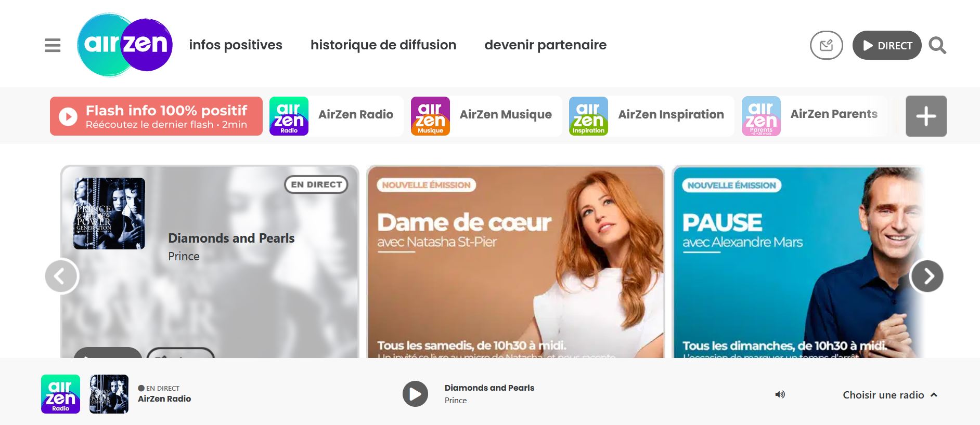980x425 pixels.
Task: Open the search magnifier
Action: pos(937,45)
